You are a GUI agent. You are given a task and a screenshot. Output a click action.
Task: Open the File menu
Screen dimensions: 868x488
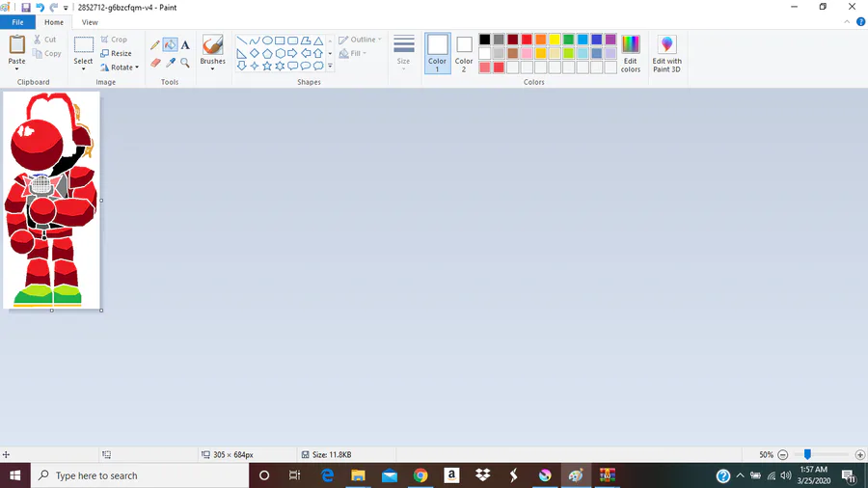tap(17, 22)
